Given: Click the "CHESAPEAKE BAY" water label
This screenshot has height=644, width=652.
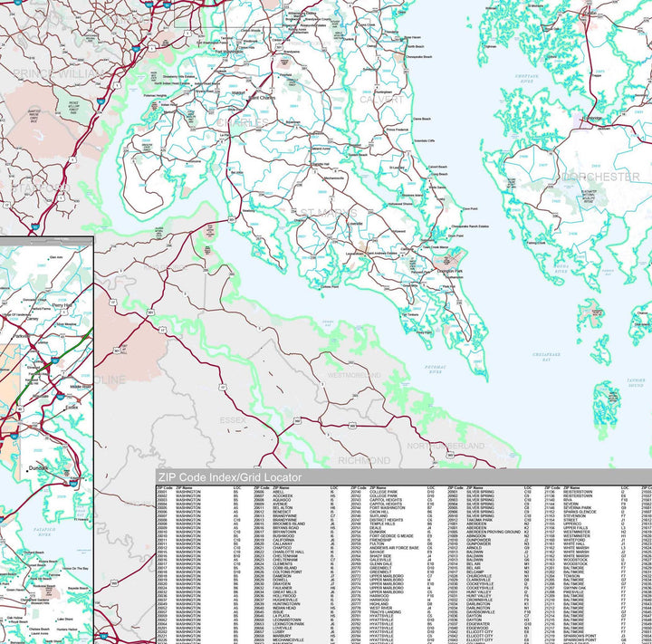Looking at the screenshot, I should click(546, 357).
